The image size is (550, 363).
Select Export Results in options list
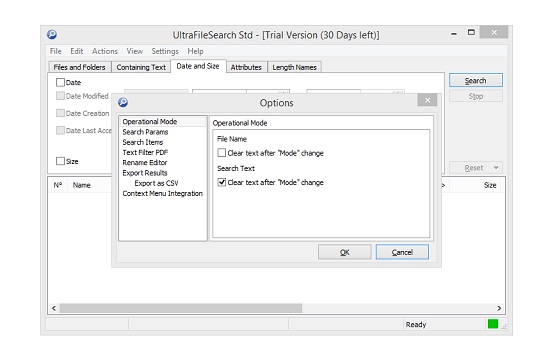click(x=145, y=173)
